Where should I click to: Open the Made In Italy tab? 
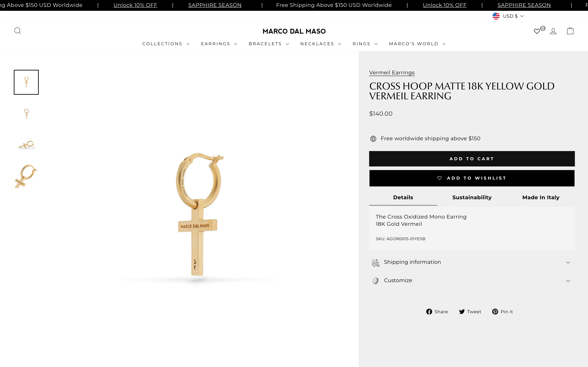[x=541, y=197]
